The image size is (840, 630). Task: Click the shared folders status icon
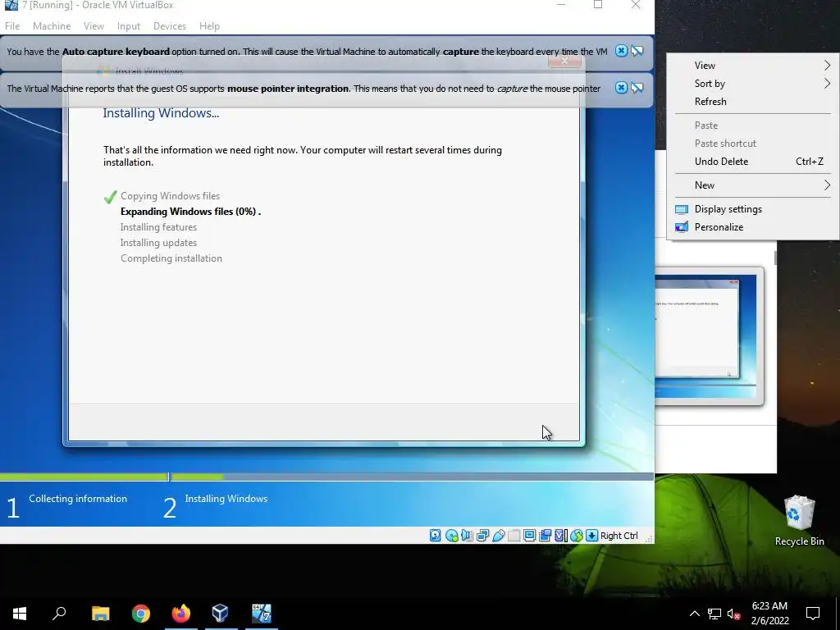point(514,535)
